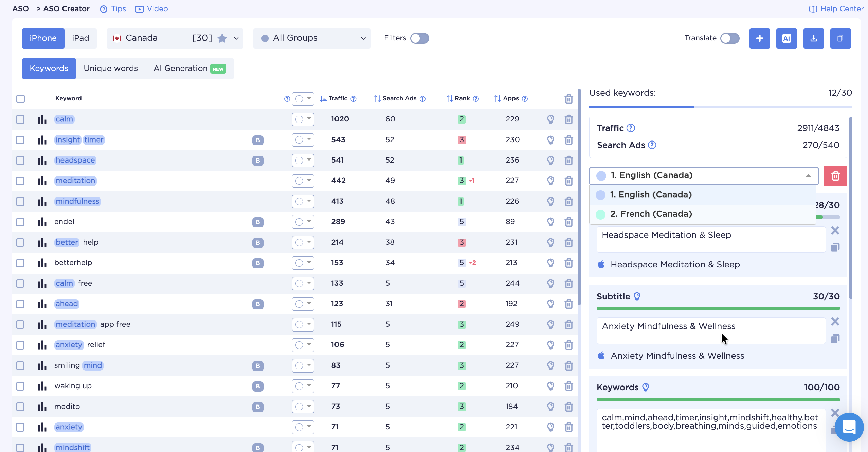Image resolution: width=868 pixels, height=452 pixels.
Task: Enable the Translate toggle
Action: pyautogui.click(x=730, y=38)
